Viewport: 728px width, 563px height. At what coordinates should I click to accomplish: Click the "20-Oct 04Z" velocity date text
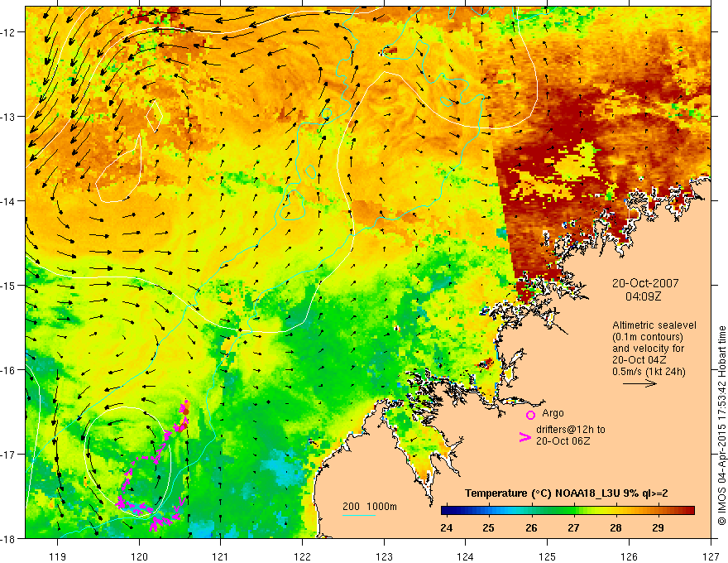pyautogui.click(x=639, y=360)
